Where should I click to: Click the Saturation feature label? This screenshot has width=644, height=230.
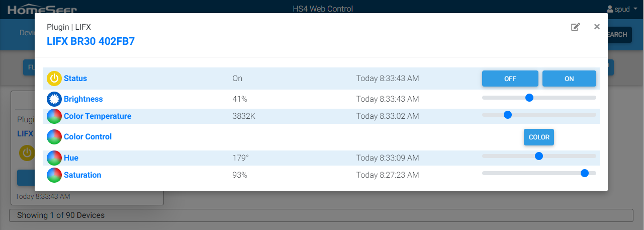(82, 175)
